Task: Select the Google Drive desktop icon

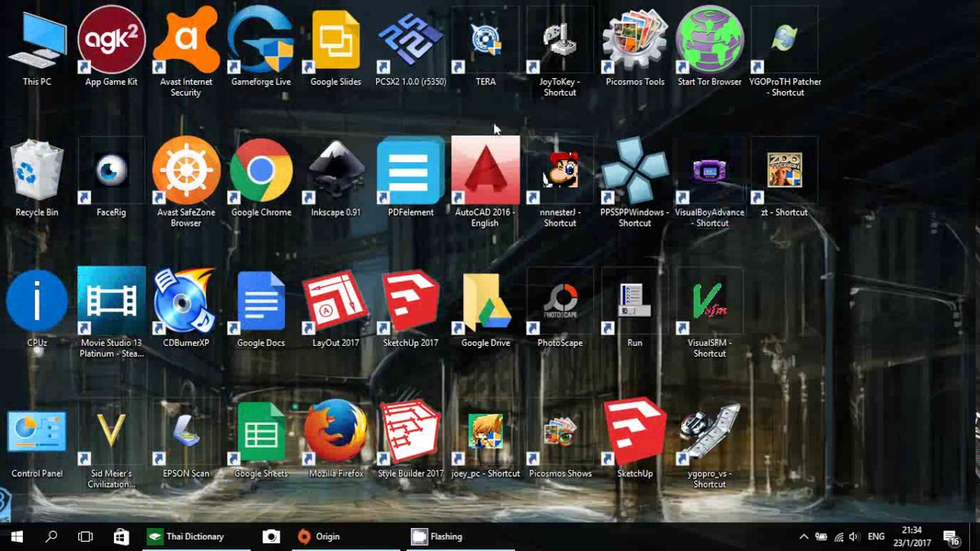Action: coord(485,308)
